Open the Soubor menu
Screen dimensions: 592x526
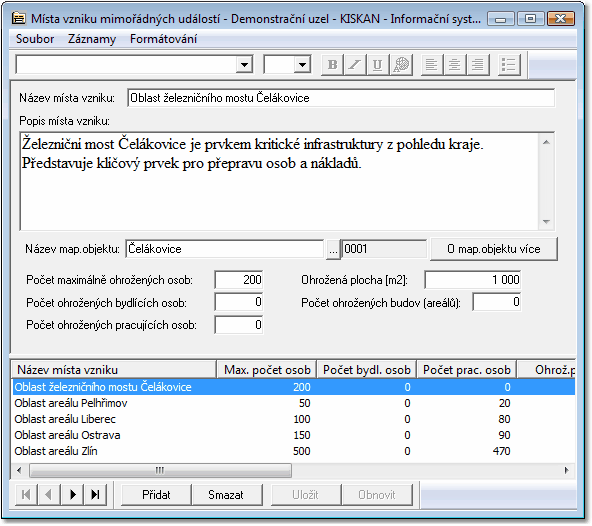coord(35,39)
